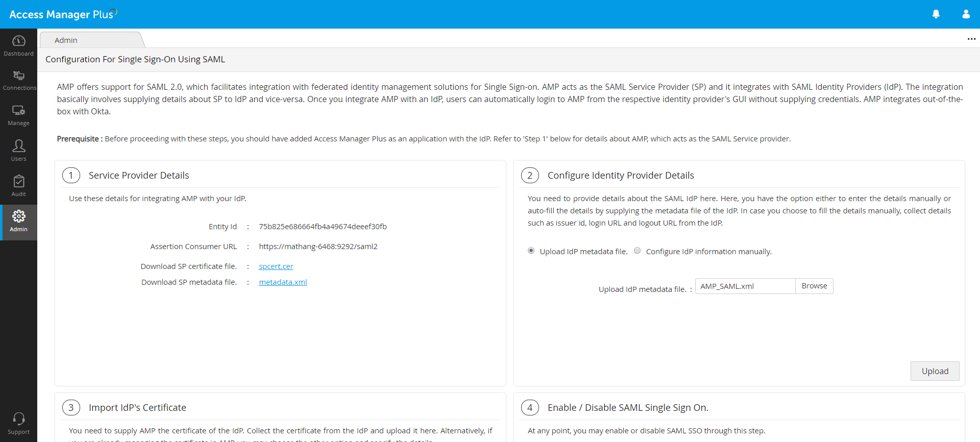Click the Entity Id value 75b825e686664fb4a49674deeef30fb

[323, 227]
